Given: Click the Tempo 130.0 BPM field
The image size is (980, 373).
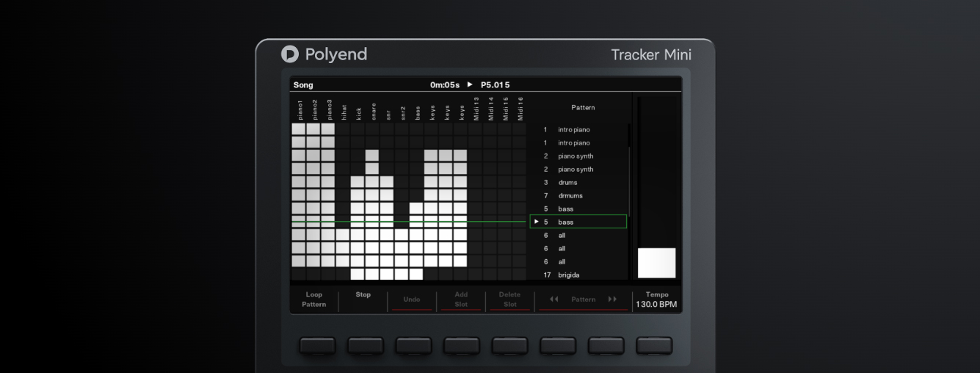Looking at the screenshot, I should (656, 300).
